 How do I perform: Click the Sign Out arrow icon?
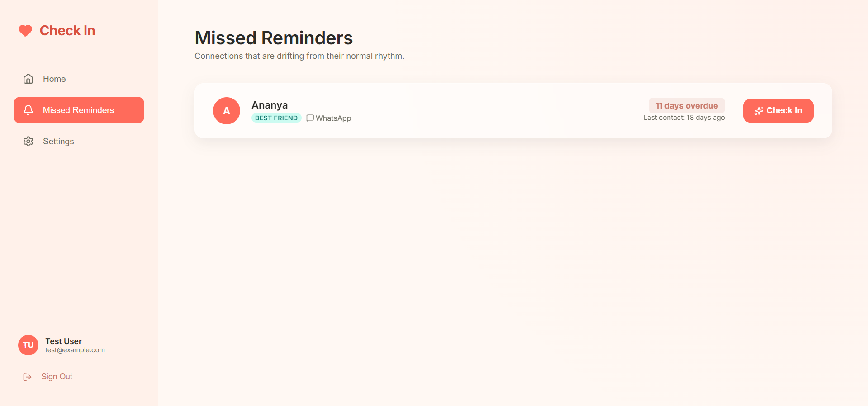click(x=28, y=377)
